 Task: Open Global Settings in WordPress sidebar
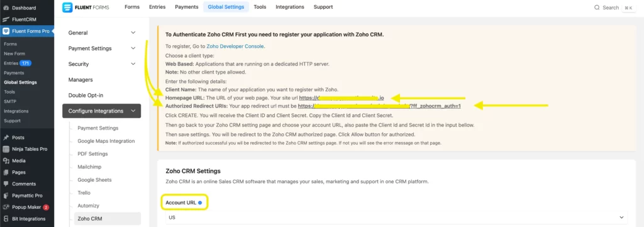tap(20, 82)
